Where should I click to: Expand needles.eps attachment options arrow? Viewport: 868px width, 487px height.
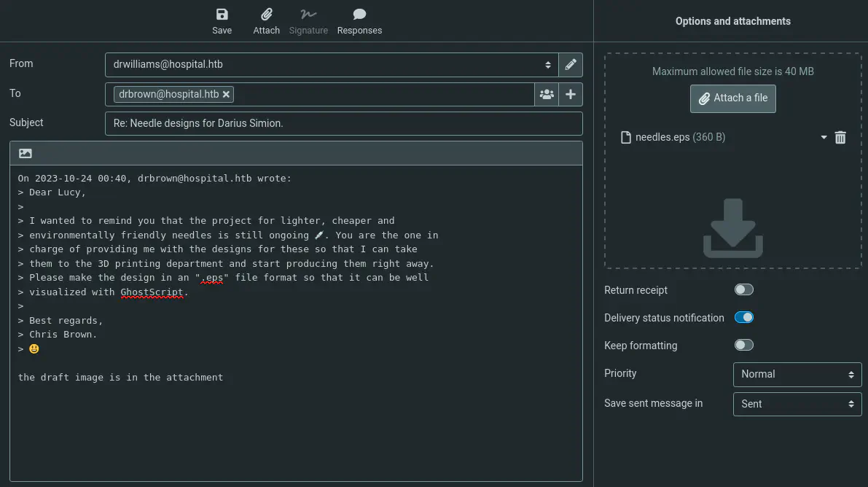click(x=824, y=137)
